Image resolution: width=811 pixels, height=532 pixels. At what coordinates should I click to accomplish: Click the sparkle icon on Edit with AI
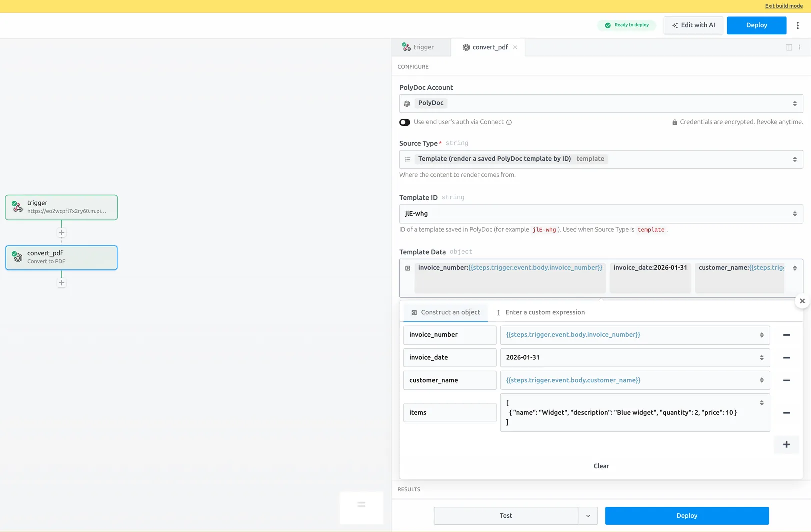pyautogui.click(x=675, y=25)
